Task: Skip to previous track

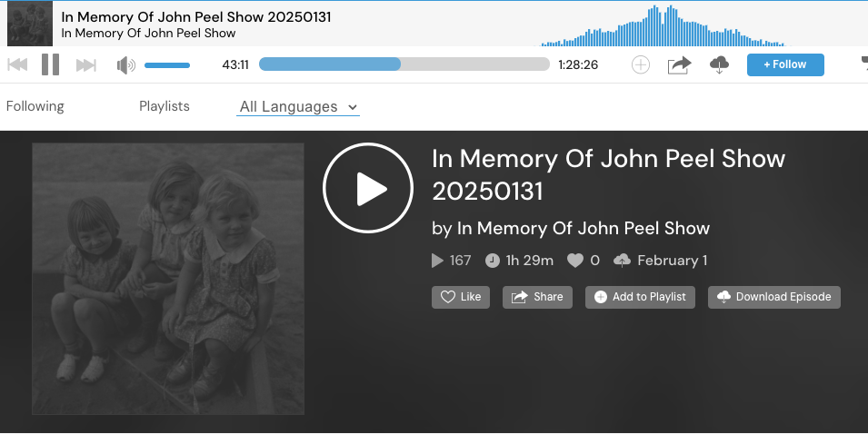Action: coord(17,64)
